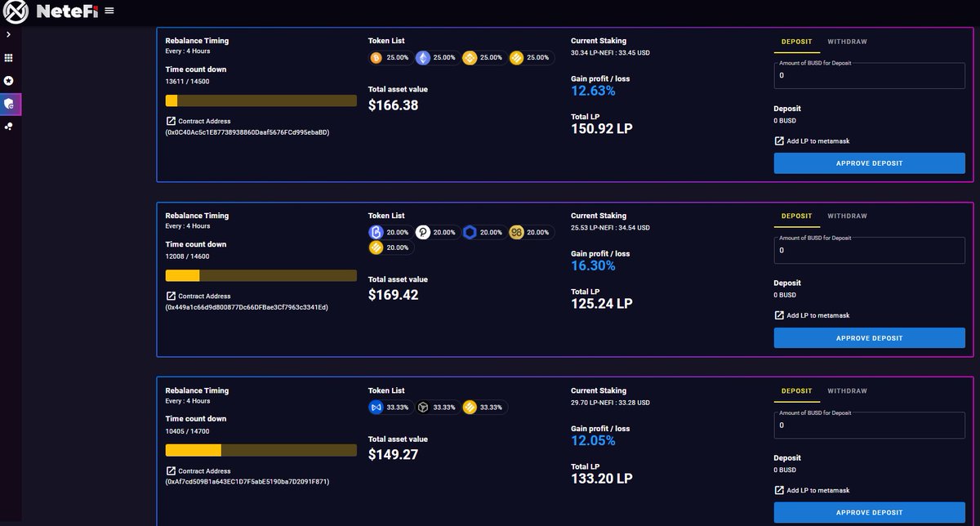Click the star sidebar icon
This screenshot has width=980, height=526.
coord(9,81)
